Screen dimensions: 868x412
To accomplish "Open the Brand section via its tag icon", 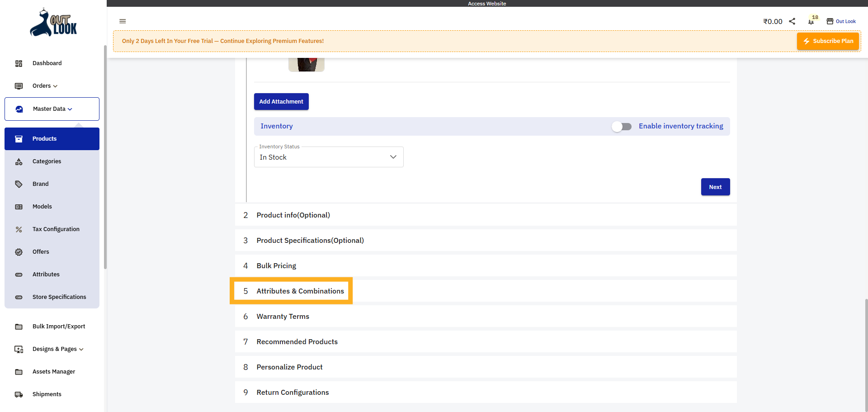I will click(x=19, y=184).
